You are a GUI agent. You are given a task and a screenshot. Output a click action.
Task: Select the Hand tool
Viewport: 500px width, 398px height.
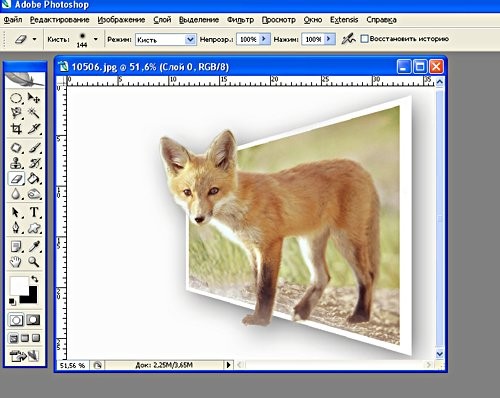[x=16, y=262]
